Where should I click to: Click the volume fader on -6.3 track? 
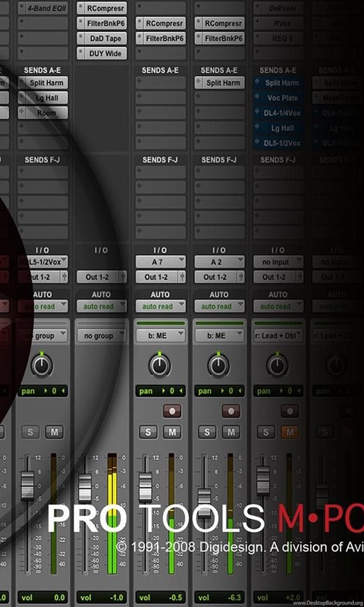coord(204,503)
